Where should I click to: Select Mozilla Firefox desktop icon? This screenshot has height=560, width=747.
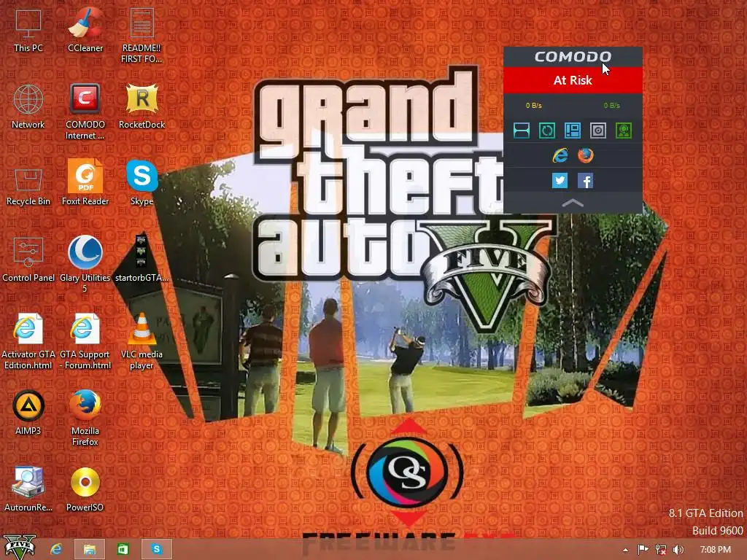click(x=85, y=418)
